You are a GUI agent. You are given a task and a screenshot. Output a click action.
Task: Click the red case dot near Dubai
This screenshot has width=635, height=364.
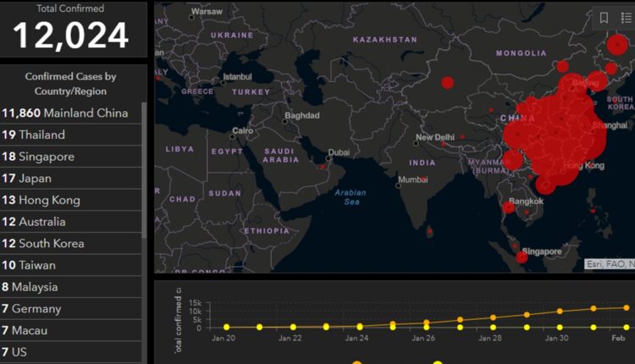[x=323, y=167]
